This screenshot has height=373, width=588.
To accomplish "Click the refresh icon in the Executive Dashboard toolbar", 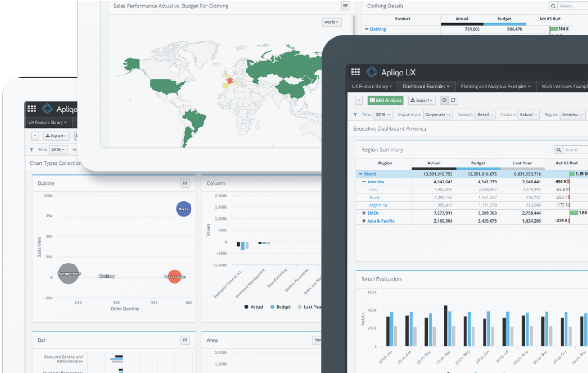I will (x=453, y=100).
